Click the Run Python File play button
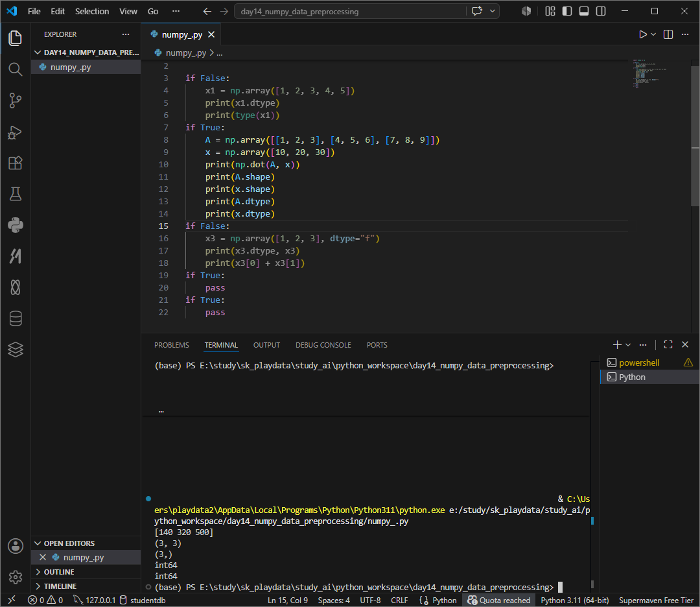The image size is (700, 607). 642,34
